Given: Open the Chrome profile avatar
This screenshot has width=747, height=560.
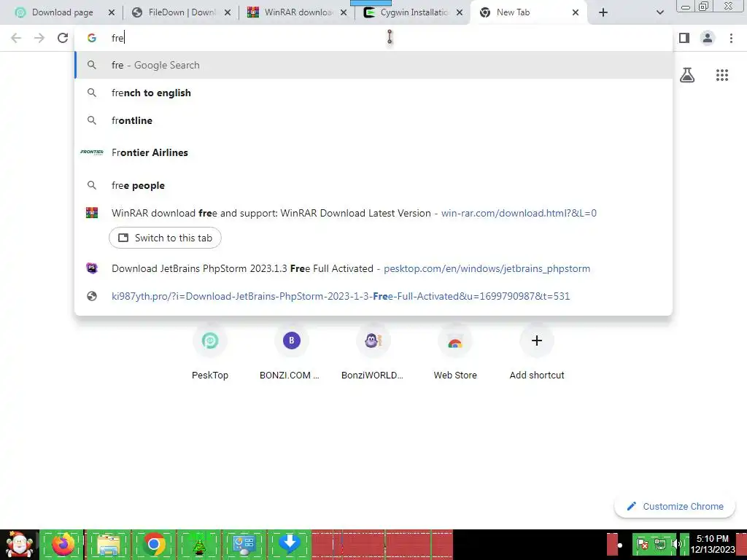Looking at the screenshot, I should coord(708,38).
